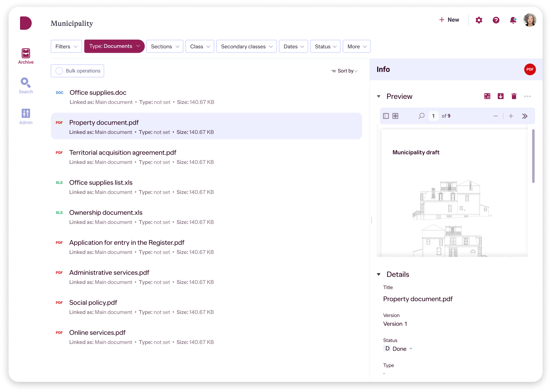
Task: Click the preview vertical scrollbar
Action: click(x=533, y=156)
